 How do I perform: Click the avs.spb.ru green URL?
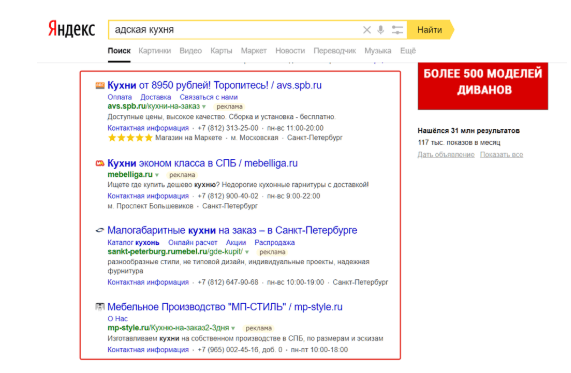[154, 106]
